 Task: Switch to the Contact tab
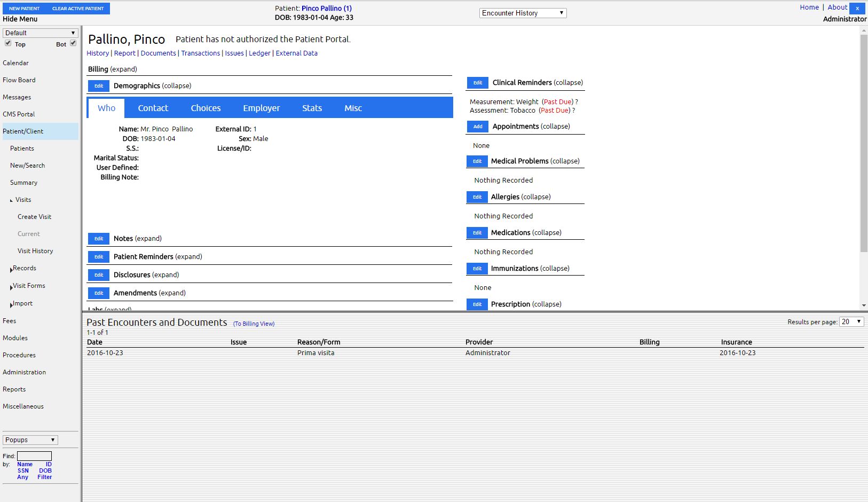(153, 108)
